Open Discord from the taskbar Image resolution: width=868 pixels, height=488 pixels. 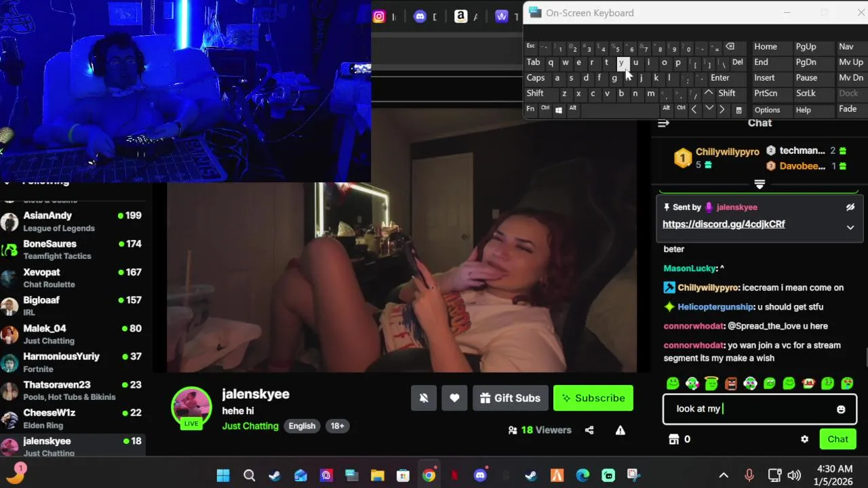click(x=480, y=476)
